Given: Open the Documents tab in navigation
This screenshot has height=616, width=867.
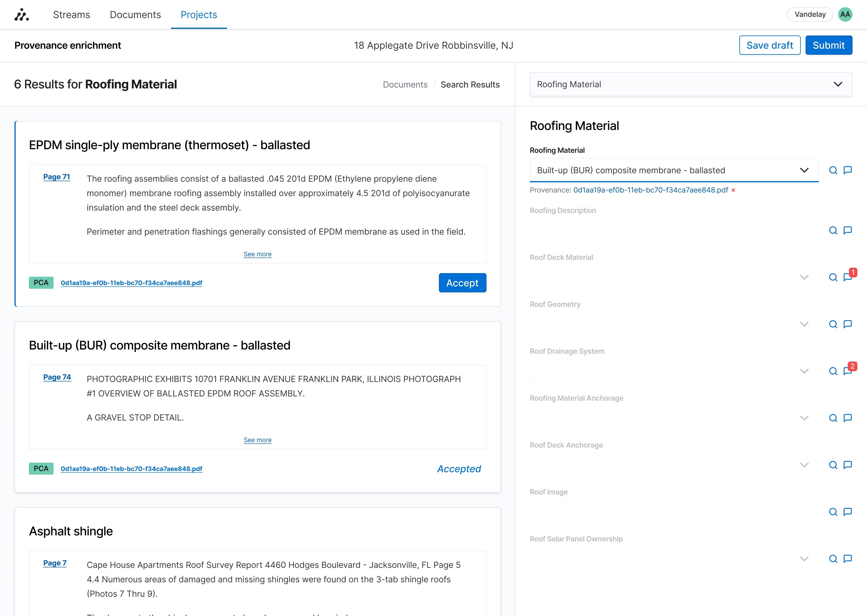Looking at the screenshot, I should tap(135, 14).
